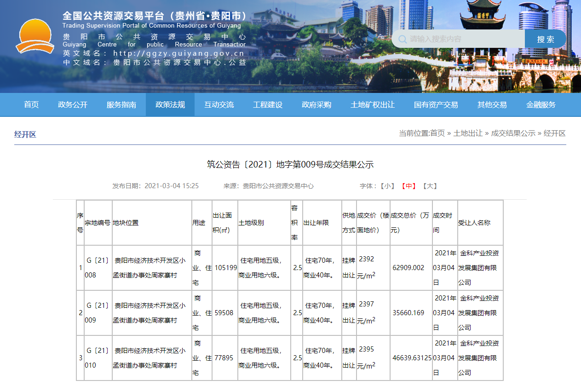This screenshot has height=392, width=581.
Task: Open 服务指南 in the navigation bar
Action: [121, 105]
